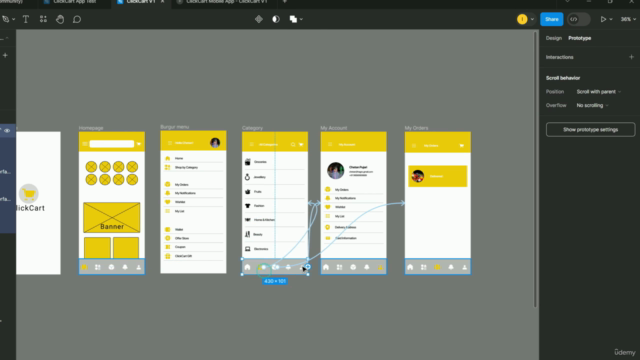Click the canvas vertical scrollbar
The width and height of the screenshot is (640, 360).
(536, 169)
